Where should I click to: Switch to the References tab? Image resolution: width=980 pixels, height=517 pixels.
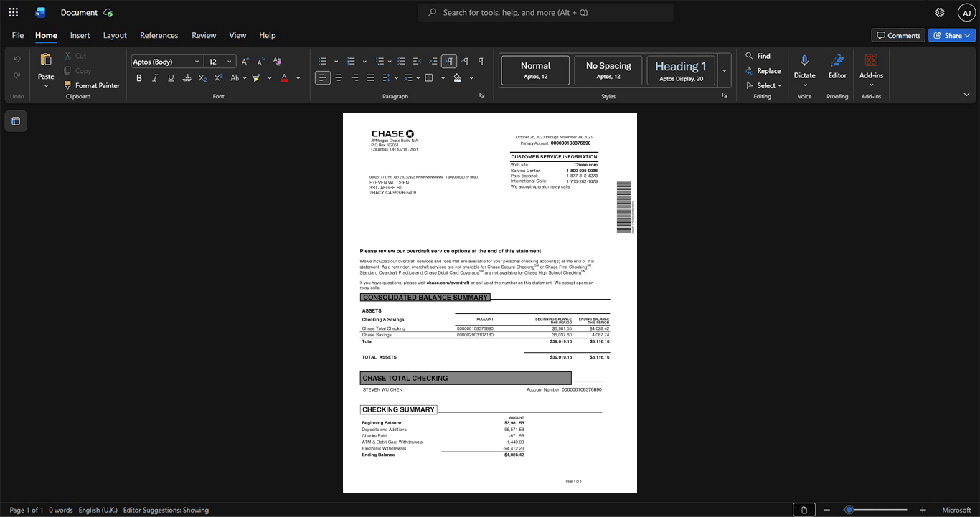(159, 35)
